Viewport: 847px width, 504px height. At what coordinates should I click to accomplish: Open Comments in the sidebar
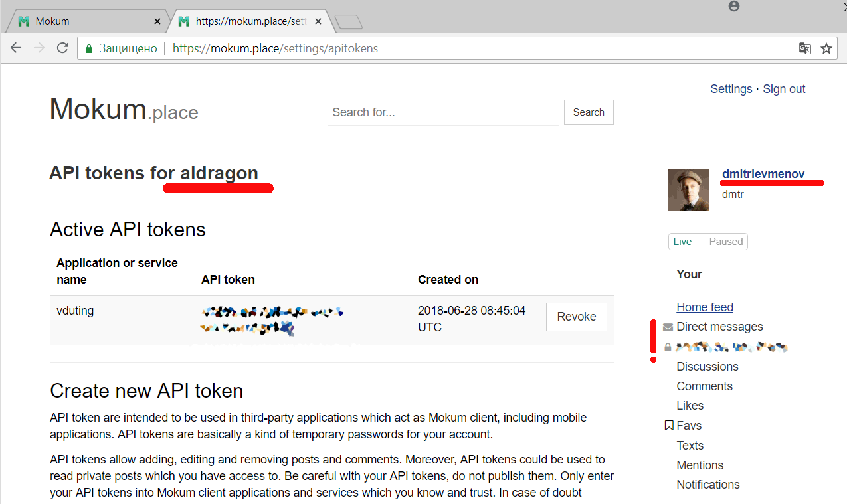click(704, 386)
